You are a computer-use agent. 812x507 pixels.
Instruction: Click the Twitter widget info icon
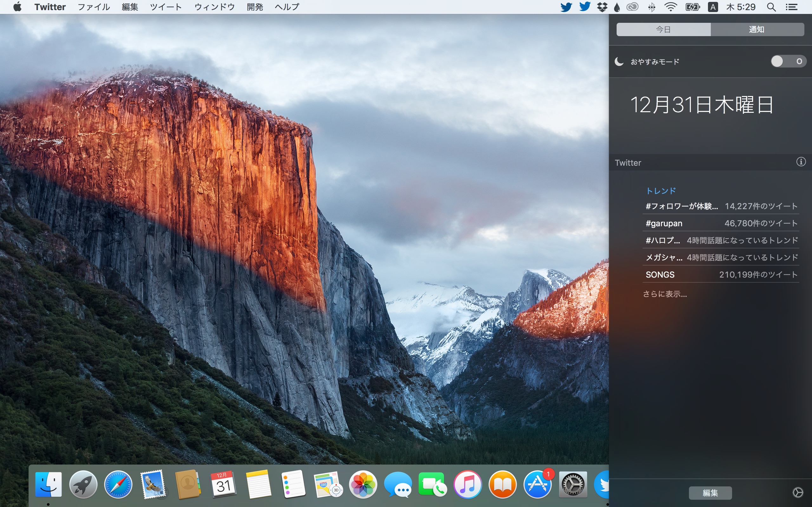[x=801, y=162]
